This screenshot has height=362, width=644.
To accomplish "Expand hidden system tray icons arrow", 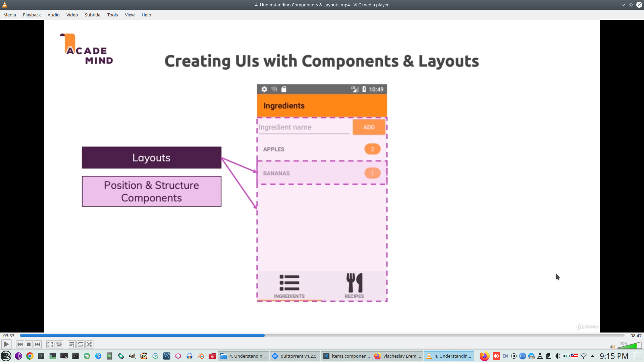I will 592,356.
